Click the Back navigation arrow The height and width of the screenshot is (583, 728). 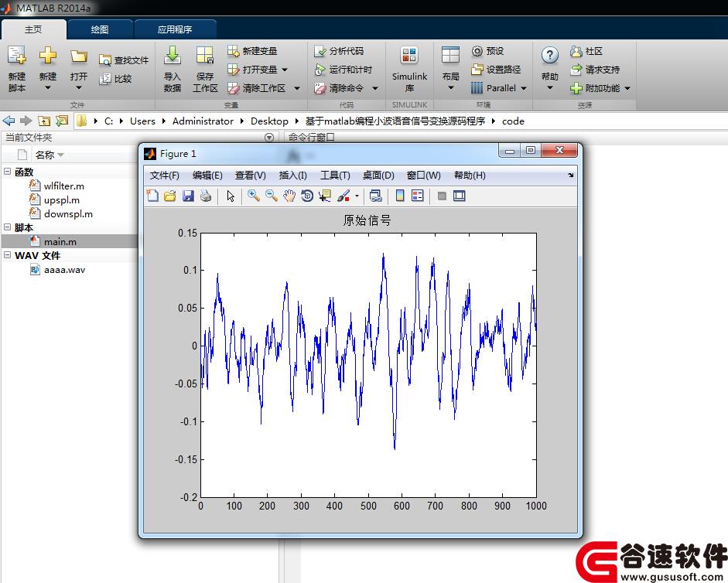[9, 121]
